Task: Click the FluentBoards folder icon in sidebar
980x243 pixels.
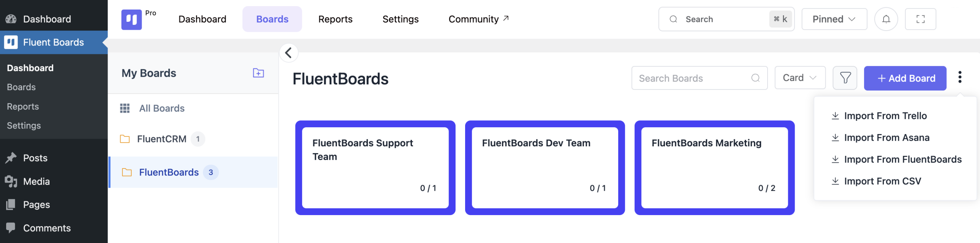Action: point(127,172)
